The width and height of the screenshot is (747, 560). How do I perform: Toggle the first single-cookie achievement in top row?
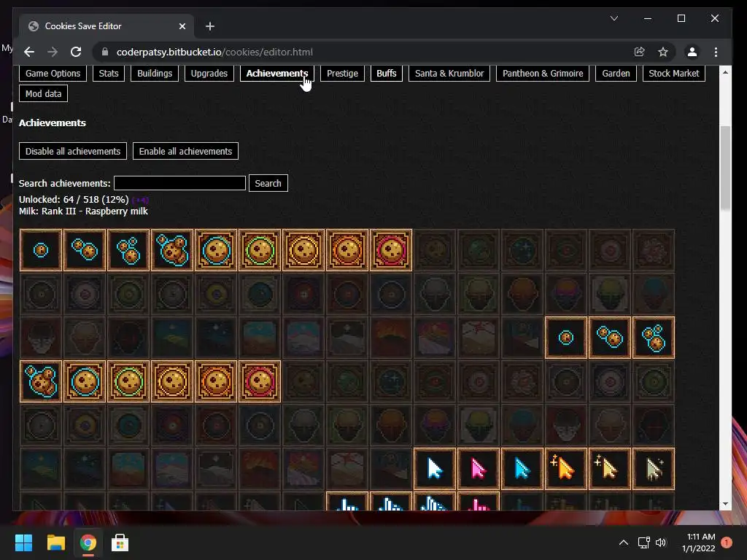[x=41, y=250]
